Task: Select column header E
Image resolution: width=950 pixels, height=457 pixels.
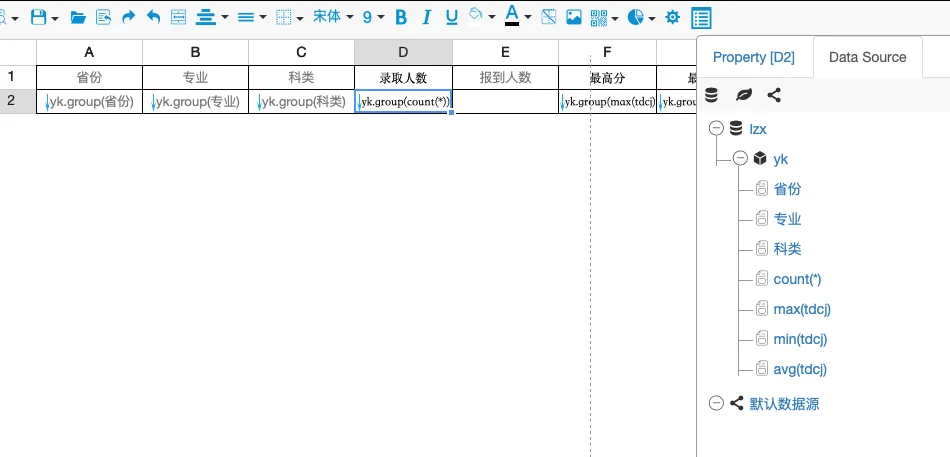Action: (505, 52)
